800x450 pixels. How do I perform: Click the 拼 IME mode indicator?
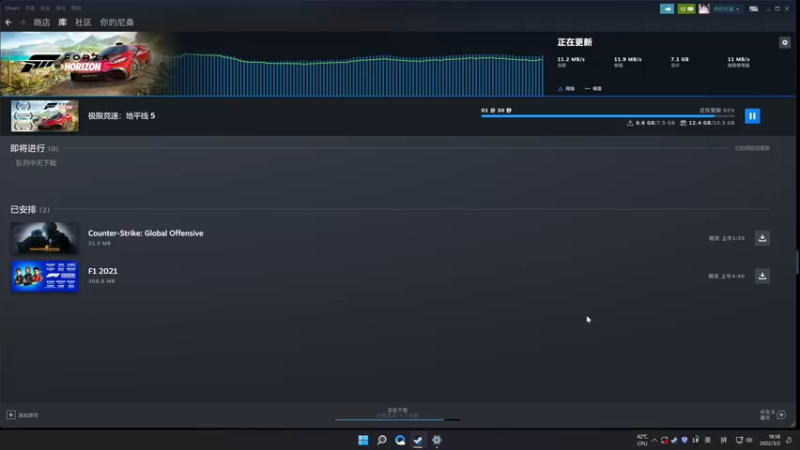(723, 440)
